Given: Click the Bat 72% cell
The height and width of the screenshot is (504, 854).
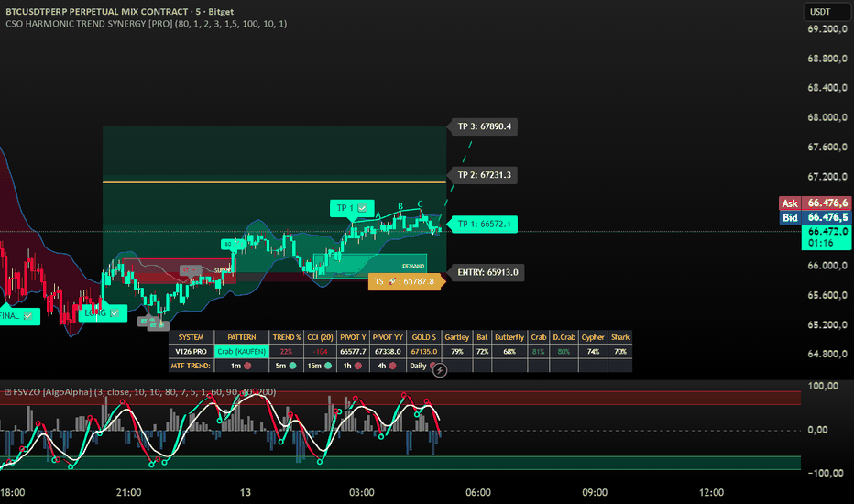Looking at the screenshot, I should 482,352.
